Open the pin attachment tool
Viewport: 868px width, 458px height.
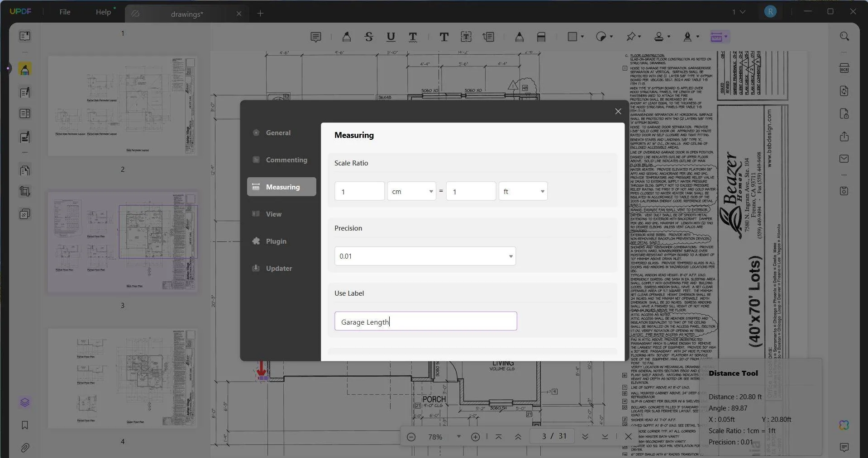point(631,37)
